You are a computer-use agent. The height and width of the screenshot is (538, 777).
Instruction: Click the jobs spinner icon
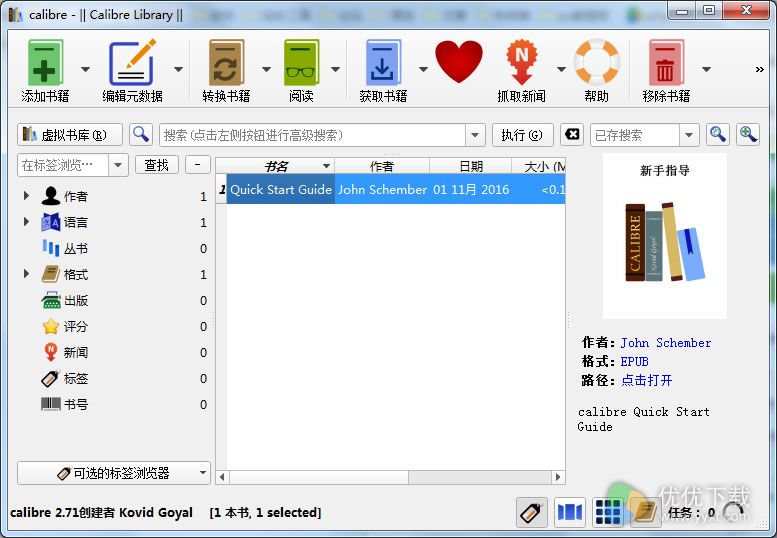coord(733,513)
